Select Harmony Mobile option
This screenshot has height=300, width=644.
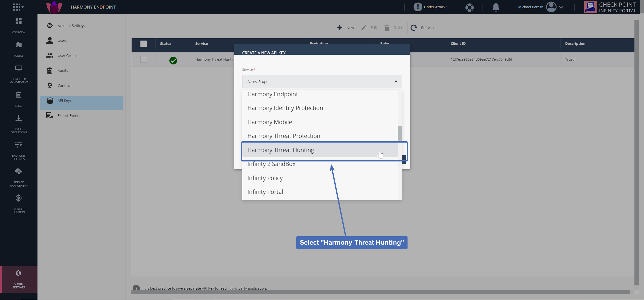[320, 122]
